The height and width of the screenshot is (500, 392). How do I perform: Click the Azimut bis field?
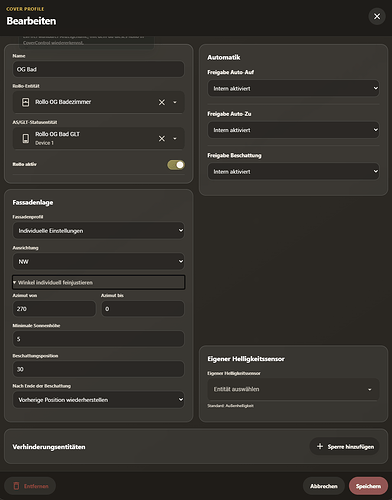tap(143, 309)
